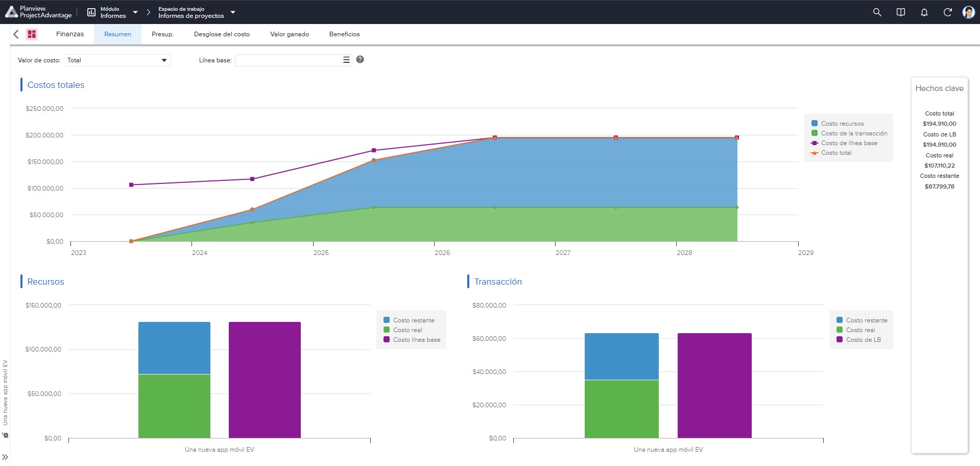980x466 pixels.
Task: Open the book help guide icon
Action: [x=901, y=12]
